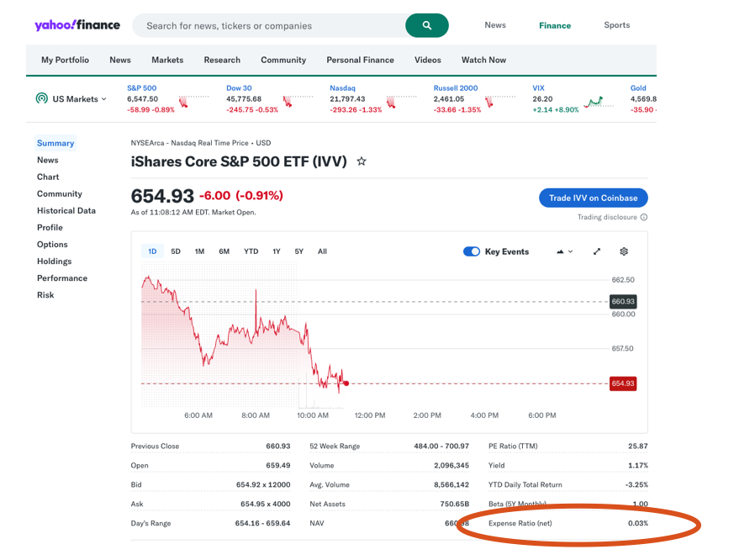The width and height of the screenshot is (734, 560).
Task: Click the Yahoo Finance logo
Action: [77, 25]
